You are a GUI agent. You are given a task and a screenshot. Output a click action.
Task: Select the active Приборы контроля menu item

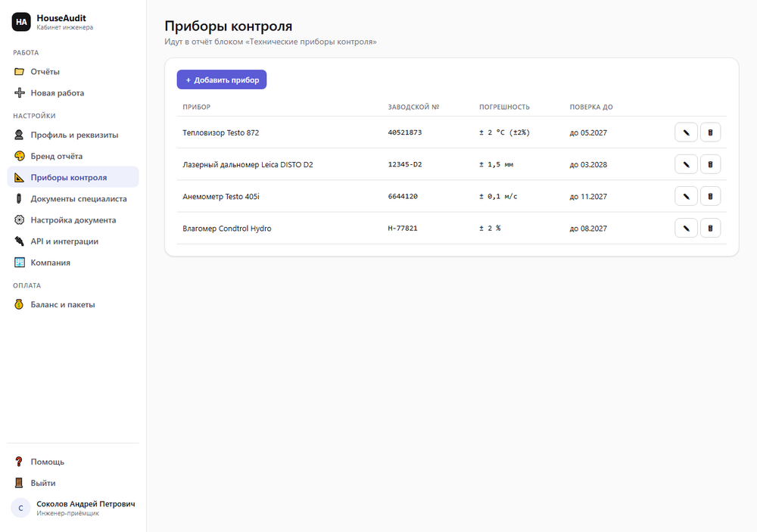pyautogui.click(x=73, y=177)
